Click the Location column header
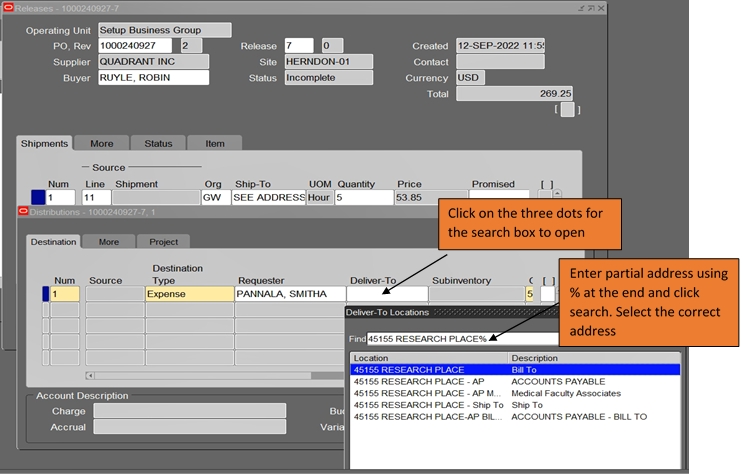The height and width of the screenshot is (476, 742). pos(429,357)
